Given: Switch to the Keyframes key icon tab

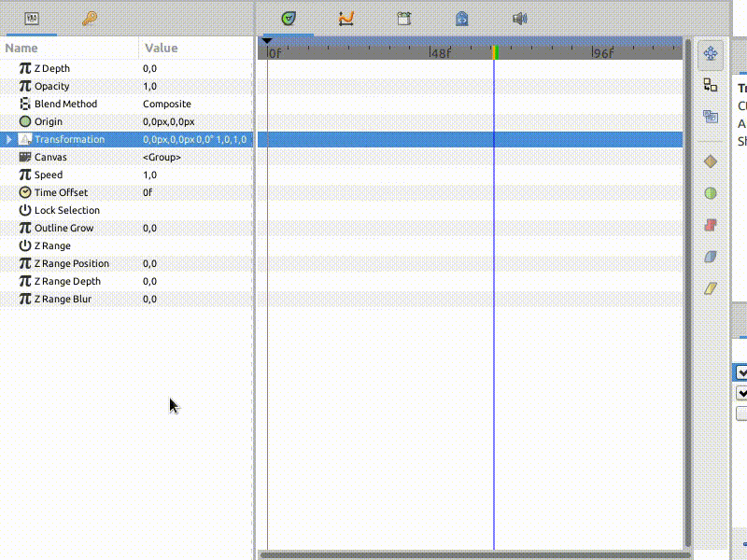Looking at the screenshot, I should [x=90, y=18].
